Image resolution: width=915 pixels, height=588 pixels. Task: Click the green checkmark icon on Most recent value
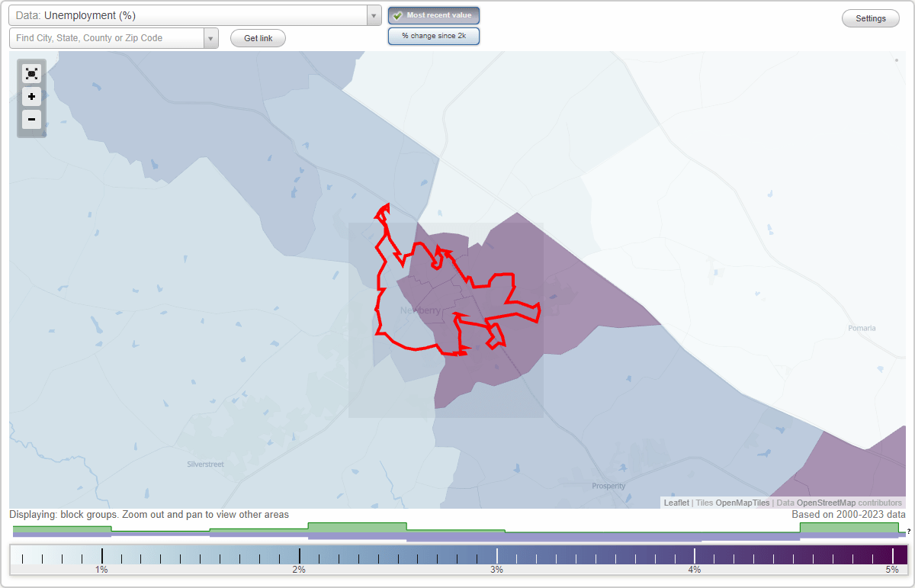click(x=397, y=14)
